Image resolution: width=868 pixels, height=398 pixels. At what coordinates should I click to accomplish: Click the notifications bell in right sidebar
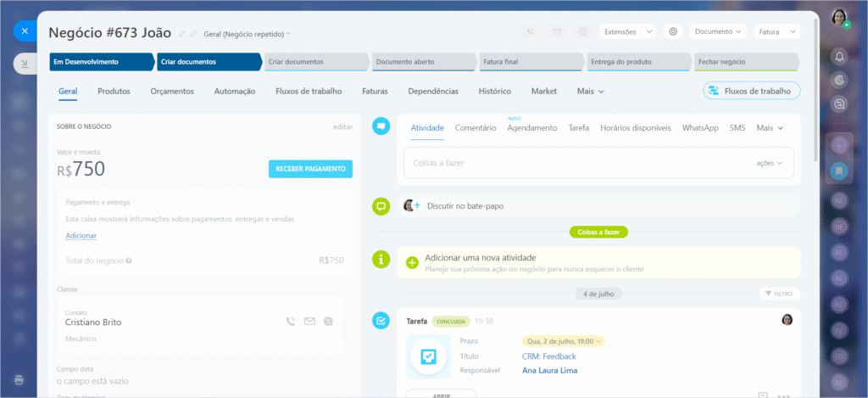click(839, 56)
